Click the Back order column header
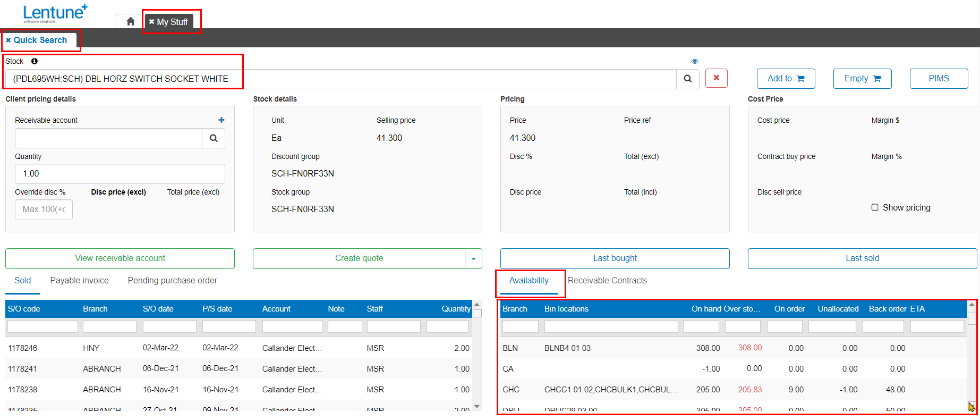The image size is (980, 420). point(888,309)
